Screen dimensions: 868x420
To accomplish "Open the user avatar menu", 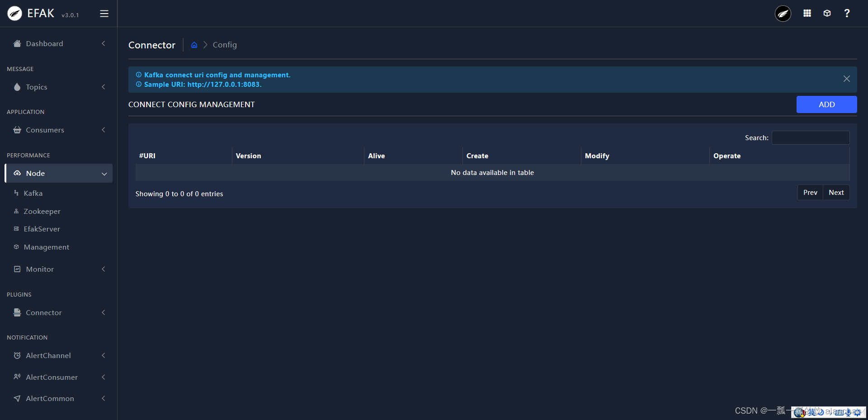I will click(783, 14).
